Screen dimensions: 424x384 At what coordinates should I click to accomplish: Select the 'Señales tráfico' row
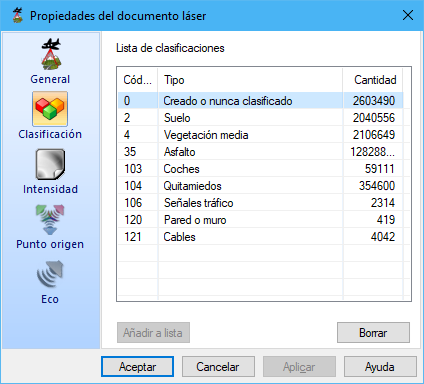pos(260,203)
